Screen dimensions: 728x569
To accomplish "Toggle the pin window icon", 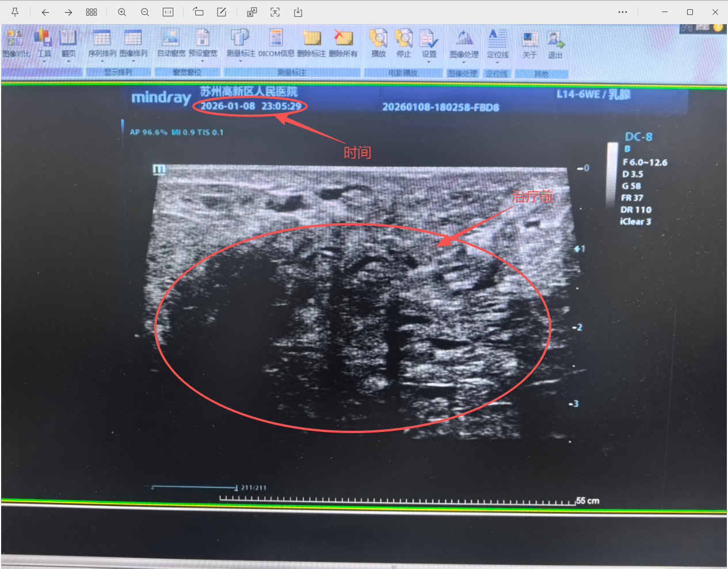I will pyautogui.click(x=15, y=12).
